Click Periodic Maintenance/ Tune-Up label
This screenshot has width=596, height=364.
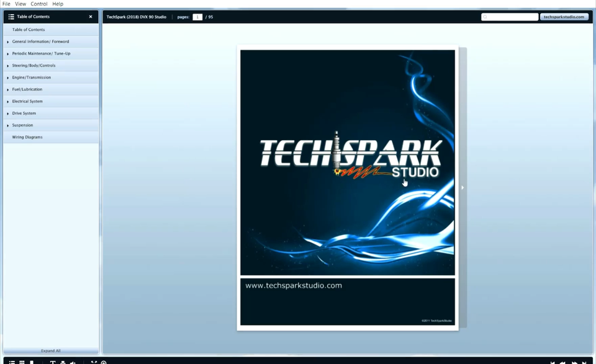pos(41,53)
